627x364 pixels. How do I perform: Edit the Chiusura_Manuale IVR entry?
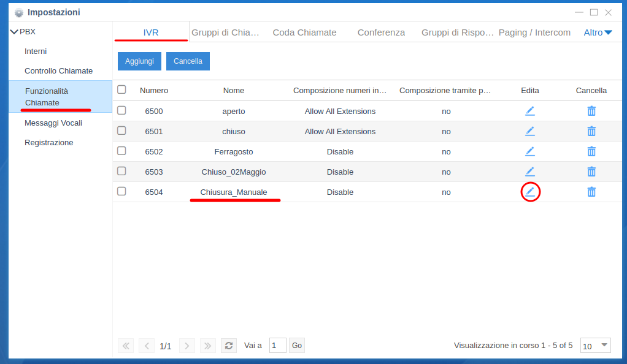click(x=530, y=192)
